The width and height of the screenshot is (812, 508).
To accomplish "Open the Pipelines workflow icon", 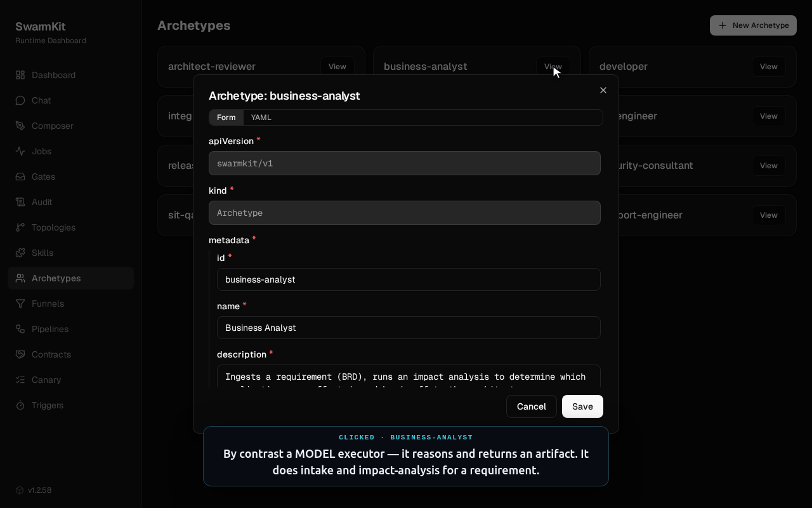I will (x=20, y=329).
